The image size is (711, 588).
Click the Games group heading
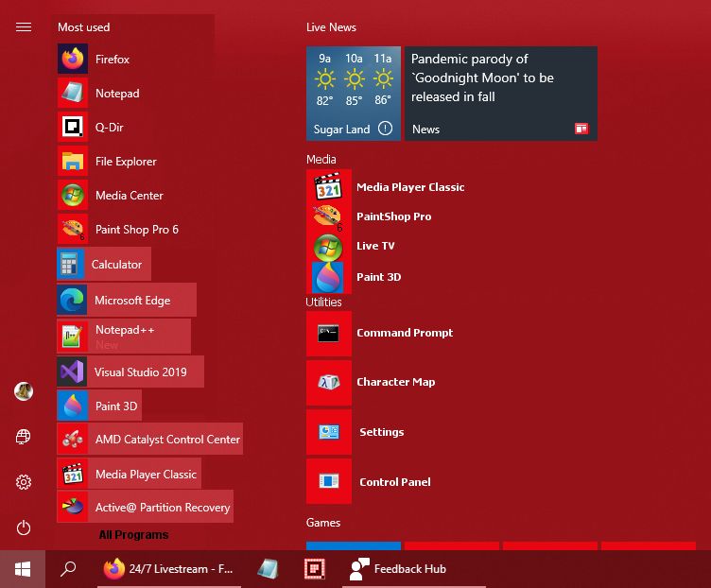click(x=323, y=522)
